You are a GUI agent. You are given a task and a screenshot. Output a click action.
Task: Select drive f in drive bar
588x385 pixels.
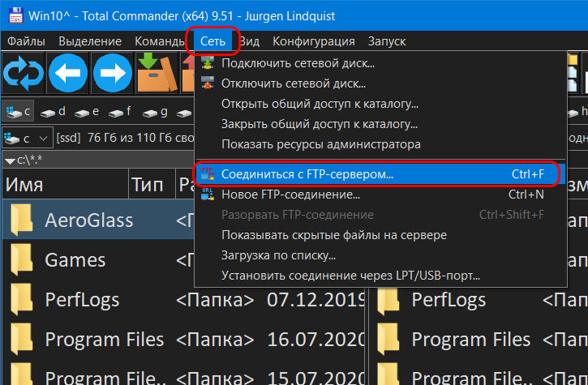[119, 112]
